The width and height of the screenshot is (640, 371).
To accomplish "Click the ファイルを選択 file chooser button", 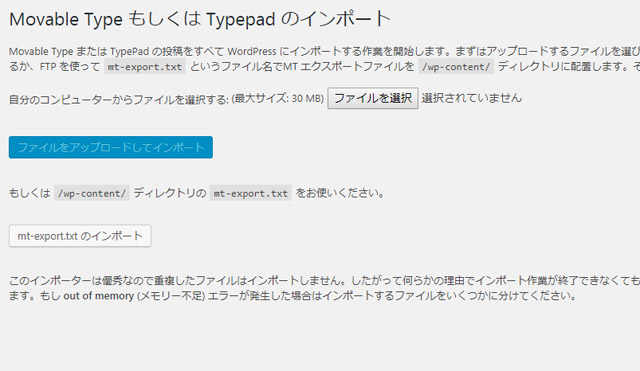I will tap(373, 98).
